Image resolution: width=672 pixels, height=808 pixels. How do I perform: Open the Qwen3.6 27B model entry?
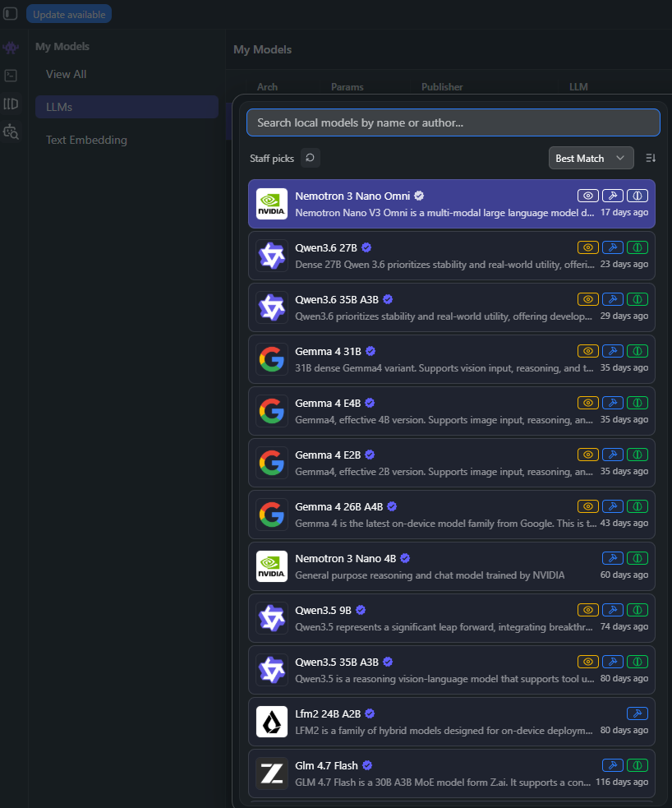(452, 256)
